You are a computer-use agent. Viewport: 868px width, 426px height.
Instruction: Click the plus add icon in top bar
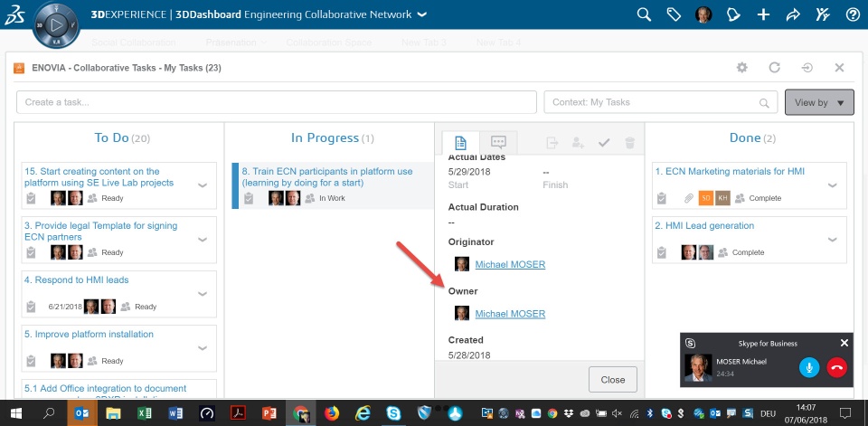coord(763,15)
